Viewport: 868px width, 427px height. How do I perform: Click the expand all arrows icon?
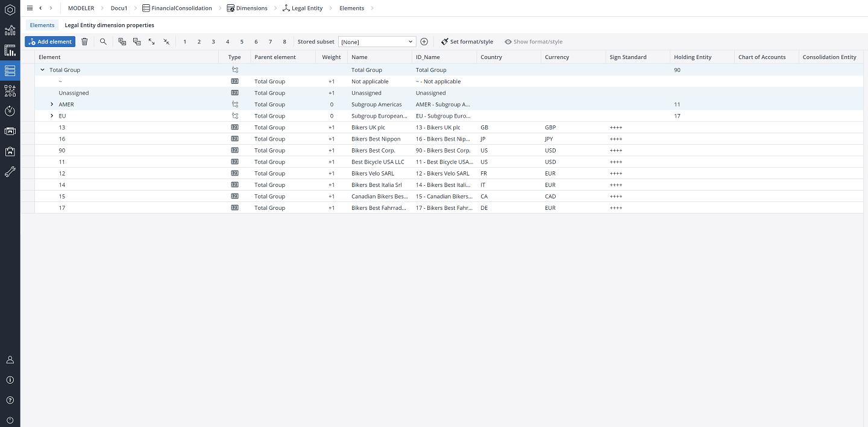click(x=151, y=42)
